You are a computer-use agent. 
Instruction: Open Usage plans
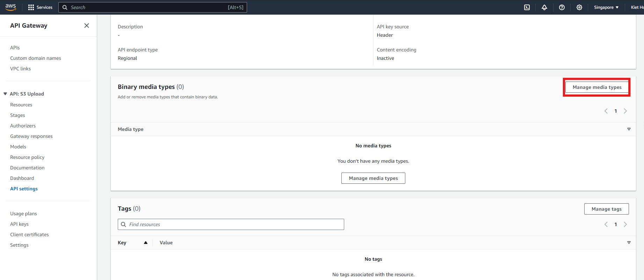(x=23, y=213)
